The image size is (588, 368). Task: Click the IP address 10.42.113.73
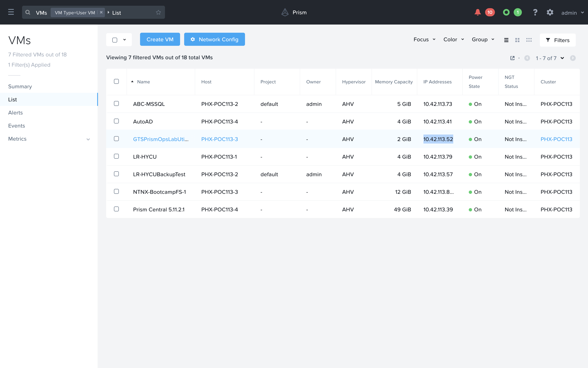438,104
